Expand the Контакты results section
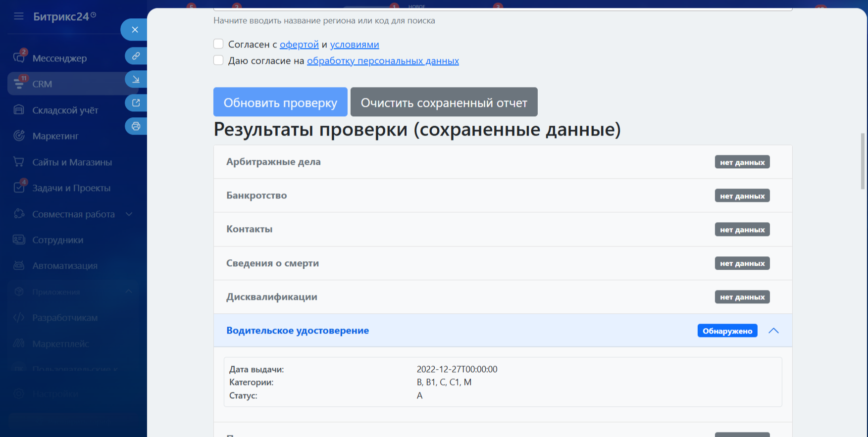868x437 pixels. 503,229
